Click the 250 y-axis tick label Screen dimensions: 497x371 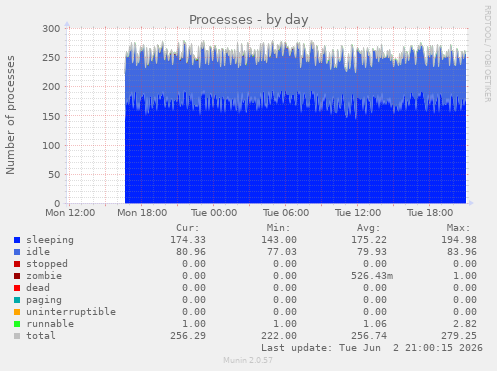point(51,58)
